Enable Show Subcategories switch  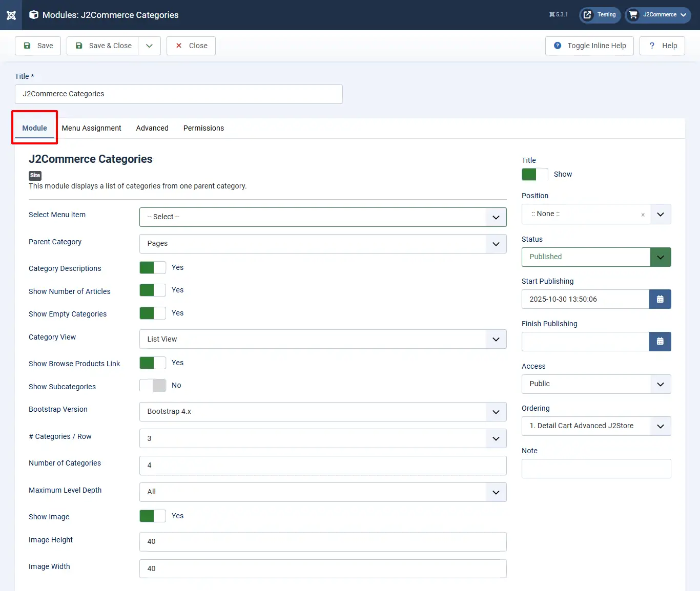[x=153, y=386]
